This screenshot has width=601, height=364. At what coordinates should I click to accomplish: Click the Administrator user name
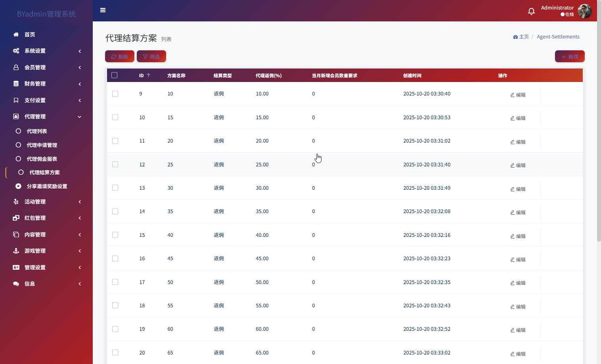(557, 8)
